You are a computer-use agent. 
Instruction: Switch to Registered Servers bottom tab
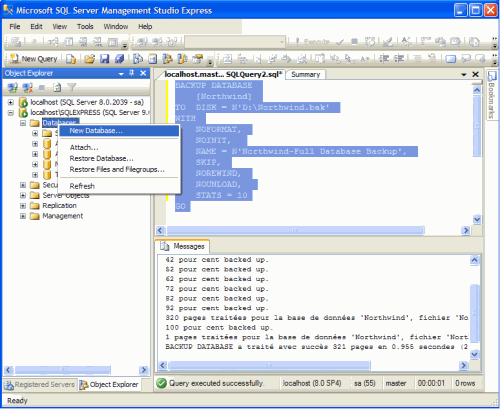pos(40,385)
